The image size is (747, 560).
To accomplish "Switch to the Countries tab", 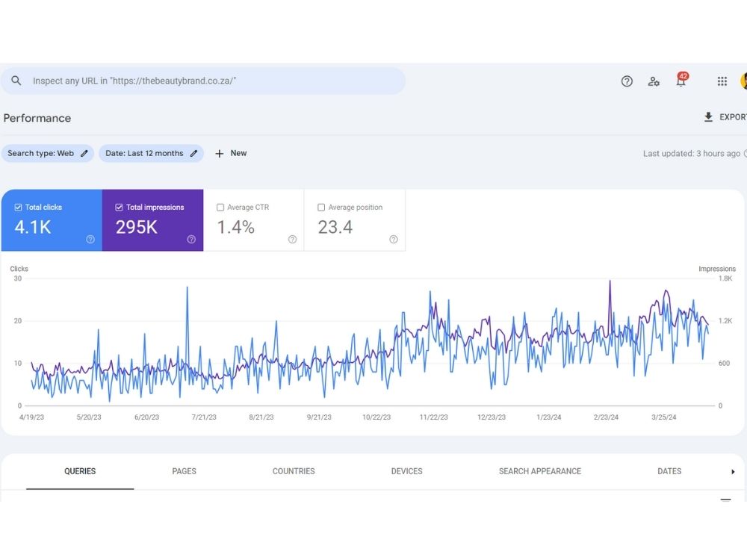I will coord(294,471).
